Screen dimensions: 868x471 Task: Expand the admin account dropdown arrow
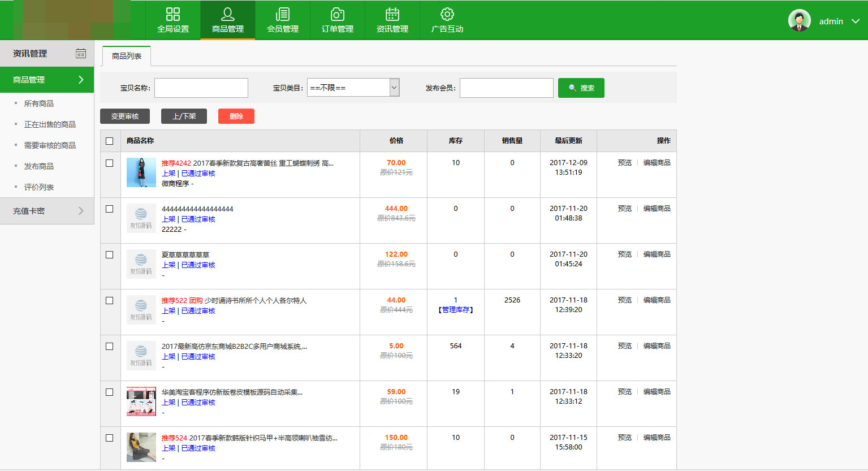click(x=856, y=21)
